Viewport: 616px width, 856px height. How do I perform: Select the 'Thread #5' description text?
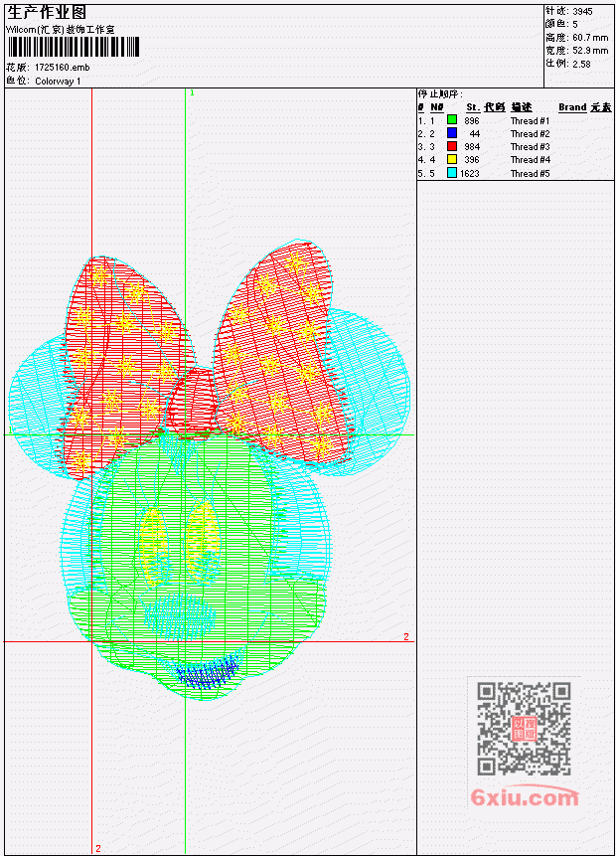click(x=530, y=174)
